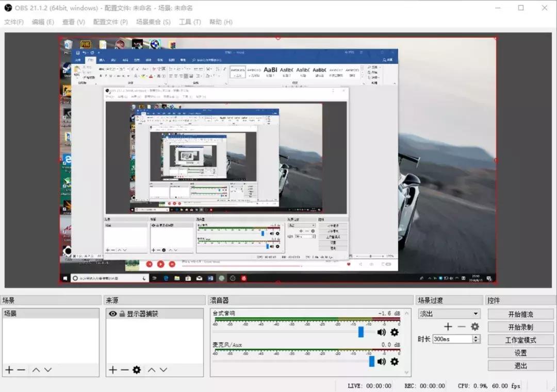Open the transition settings gear
The image size is (557, 392).
(474, 327)
